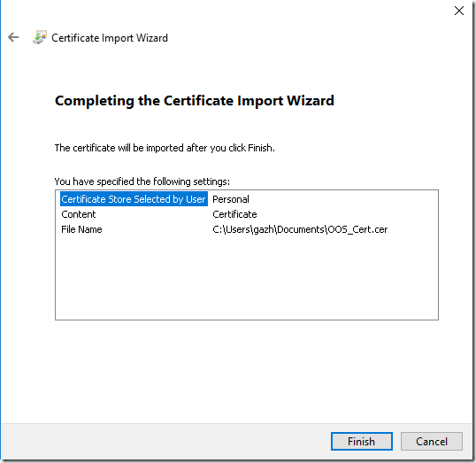Viewport: 476px width, 463px height.
Task: Click the certificate will be imported sentence
Action: point(165,148)
